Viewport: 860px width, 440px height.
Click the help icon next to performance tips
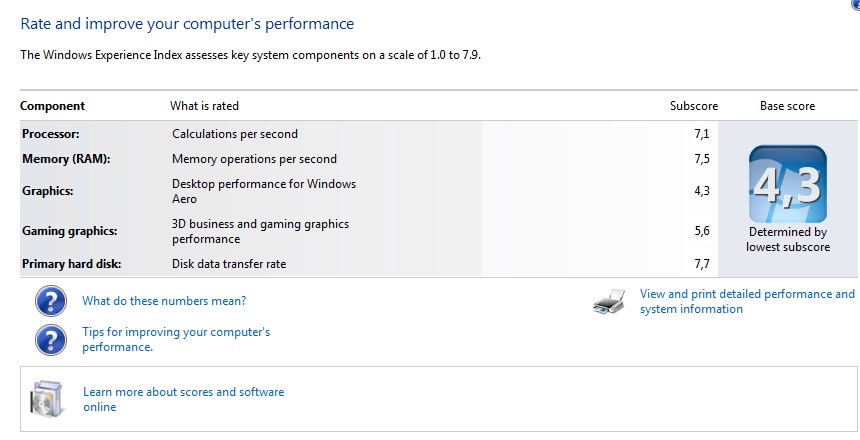tap(50, 339)
